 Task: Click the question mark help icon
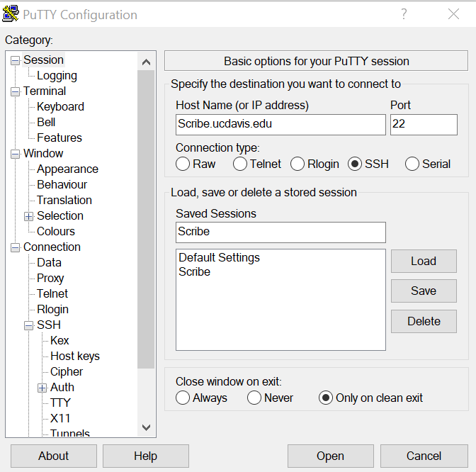tap(404, 14)
